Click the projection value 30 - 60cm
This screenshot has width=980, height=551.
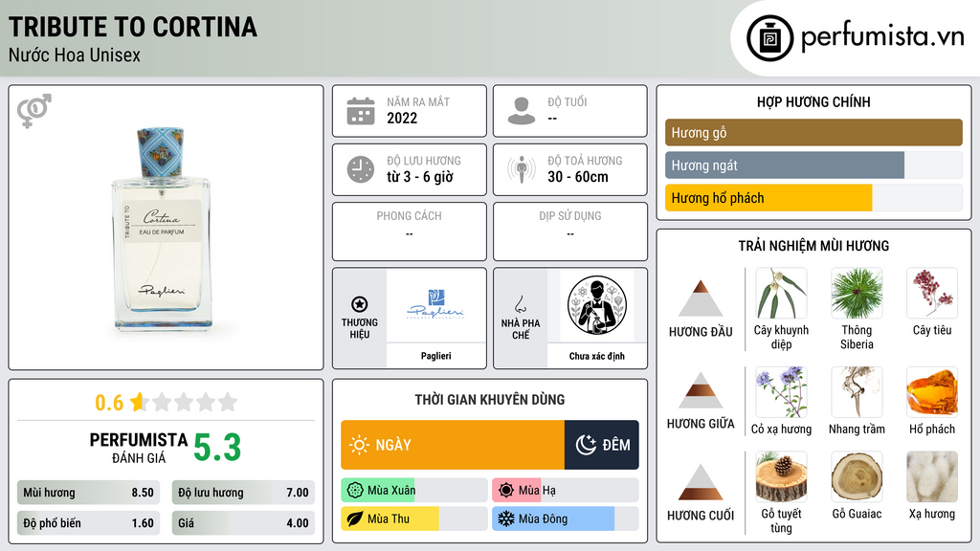pos(578,177)
